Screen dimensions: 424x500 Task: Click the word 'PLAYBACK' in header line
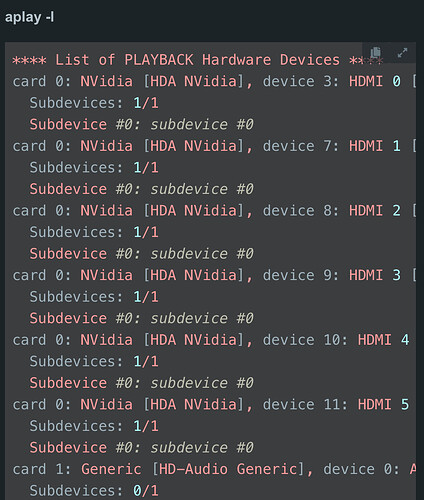(x=159, y=60)
